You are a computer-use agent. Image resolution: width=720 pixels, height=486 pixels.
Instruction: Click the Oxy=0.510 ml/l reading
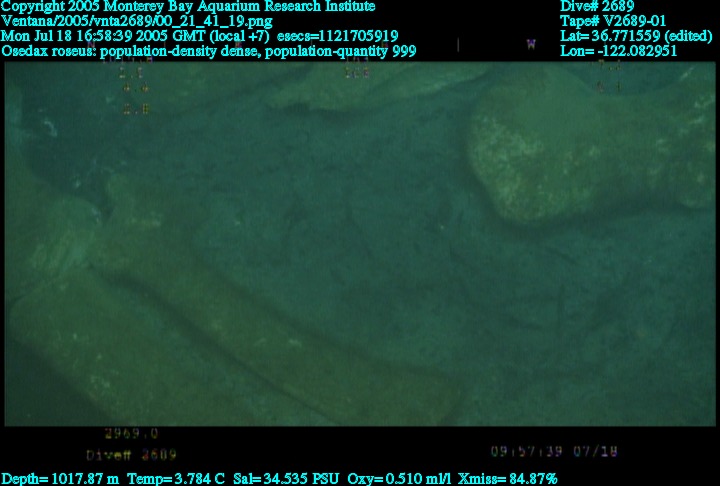pyautogui.click(x=399, y=479)
